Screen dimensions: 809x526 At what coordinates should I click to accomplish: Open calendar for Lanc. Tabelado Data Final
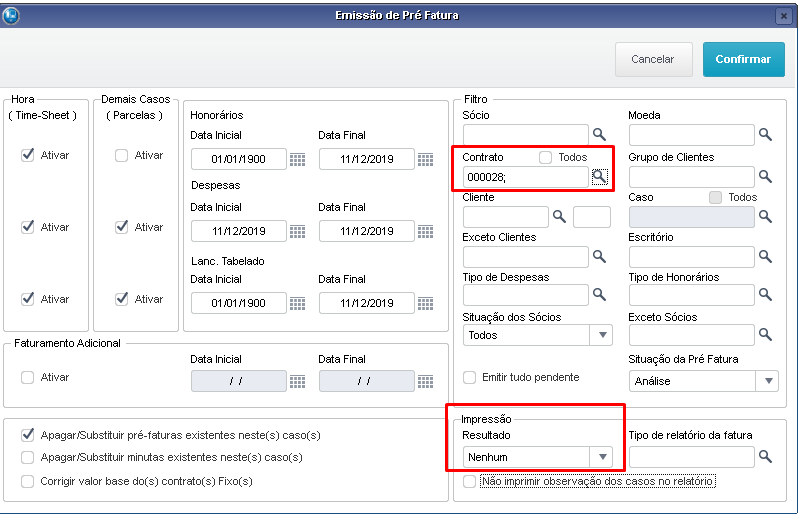[x=425, y=303]
